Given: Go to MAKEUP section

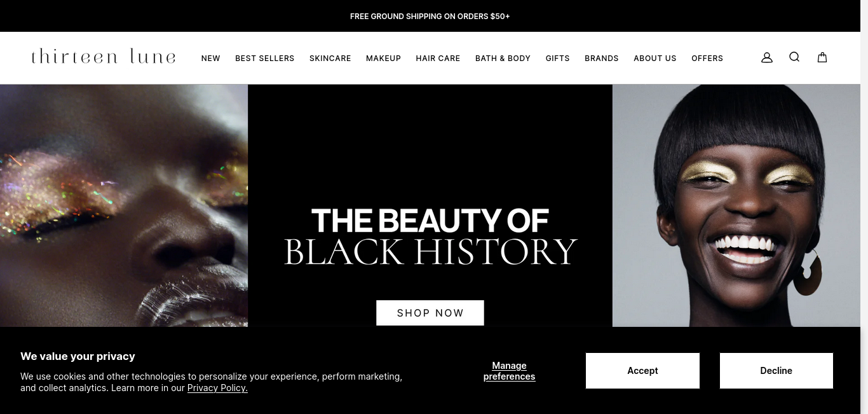Looking at the screenshot, I should [x=383, y=59].
